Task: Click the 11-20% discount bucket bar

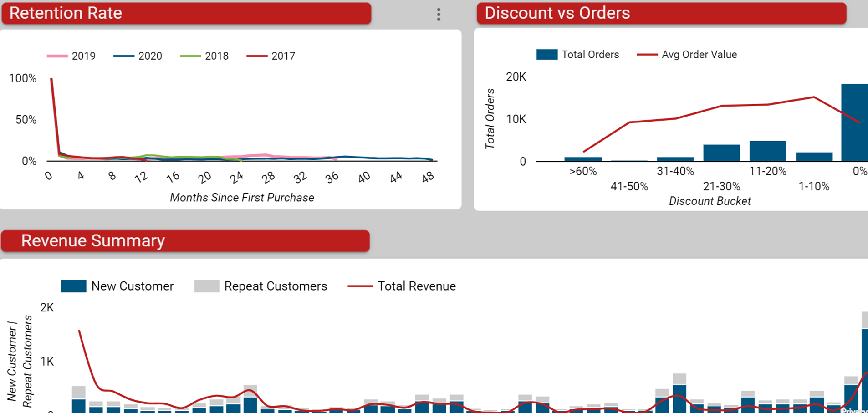Action: pos(768,151)
